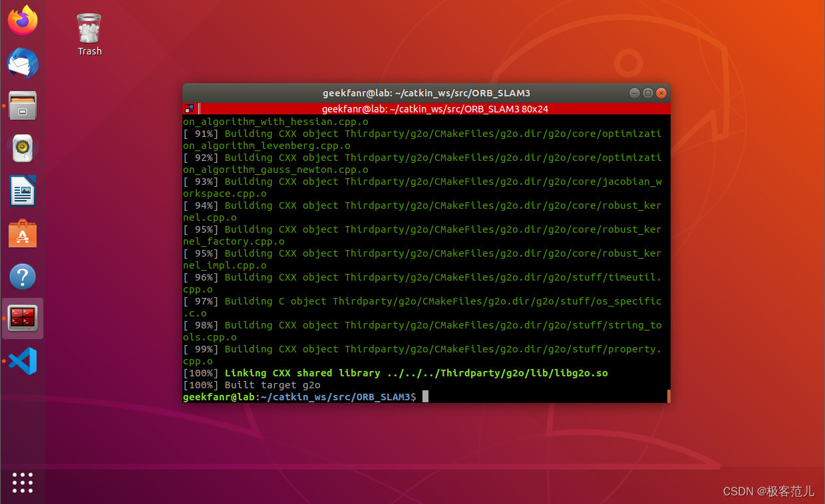The width and height of the screenshot is (825, 504).
Task: Click the 'Built target g2o' line
Action: point(251,385)
